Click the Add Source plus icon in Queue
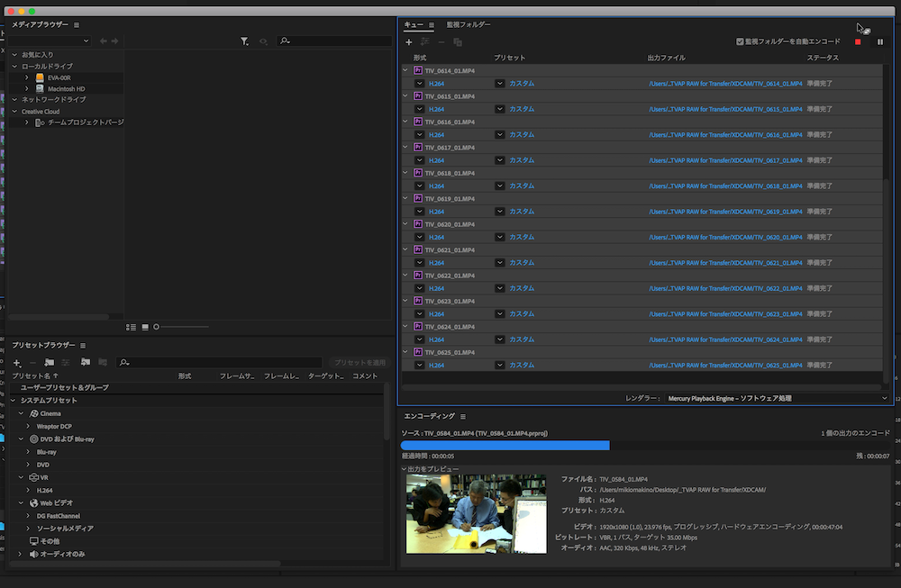Screen dimensions: 901x588 tap(409, 41)
